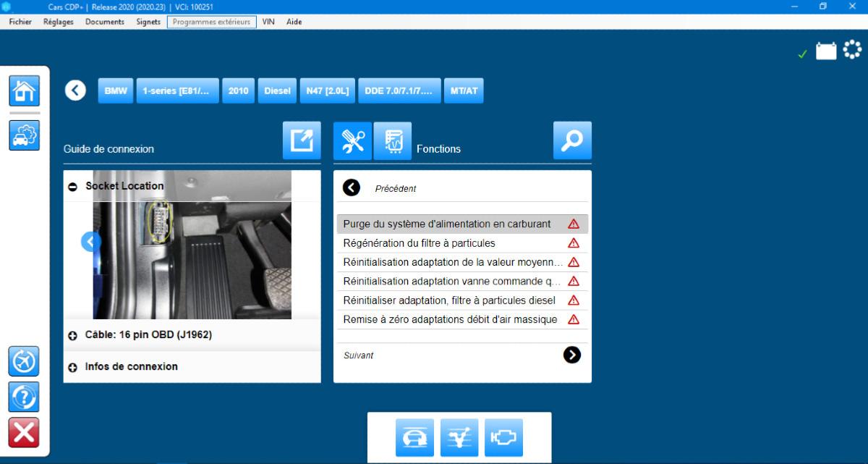Click the Diesel breadcrumb button
This screenshot has height=464, width=868.
[277, 90]
